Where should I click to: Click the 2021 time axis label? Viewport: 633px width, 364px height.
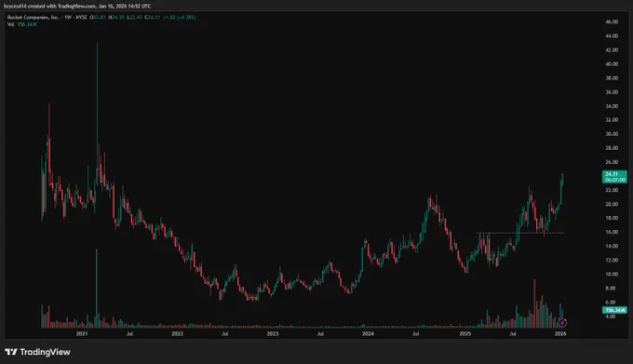tap(82, 333)
